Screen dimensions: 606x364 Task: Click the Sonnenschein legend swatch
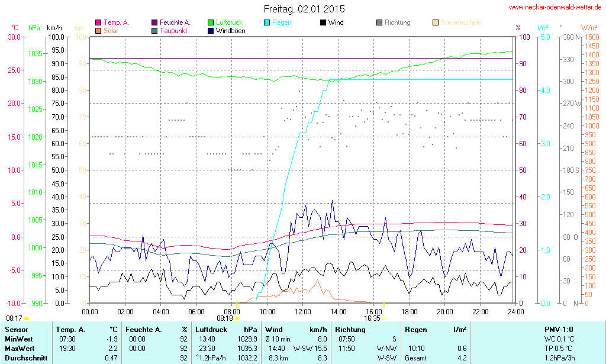(436, 22)
